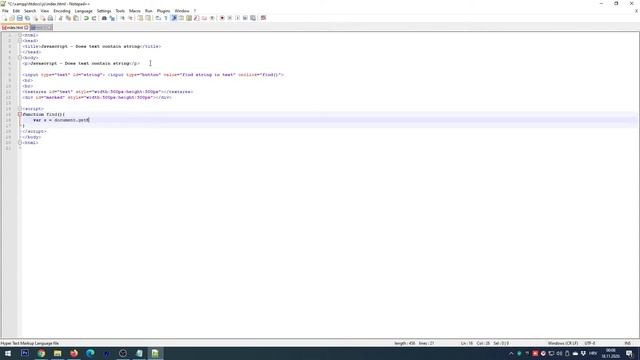
Task: Open Chrome from the taskbar
Action: click(x=41, y=353)
